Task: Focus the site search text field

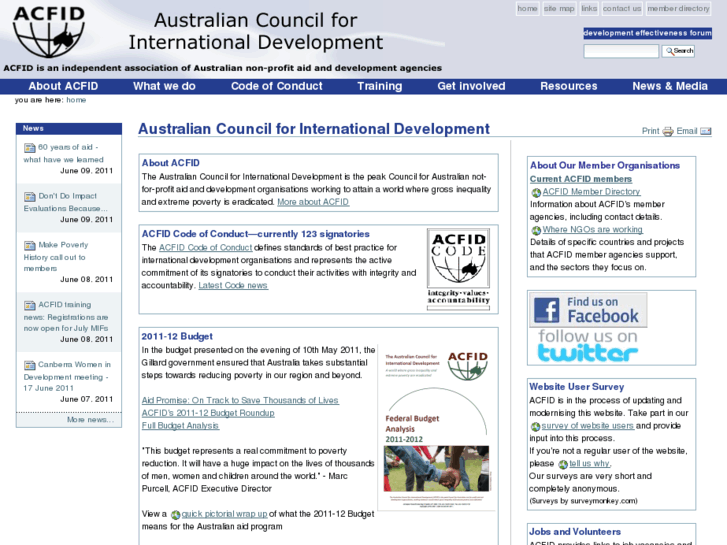Action: [x=621, y=51]
